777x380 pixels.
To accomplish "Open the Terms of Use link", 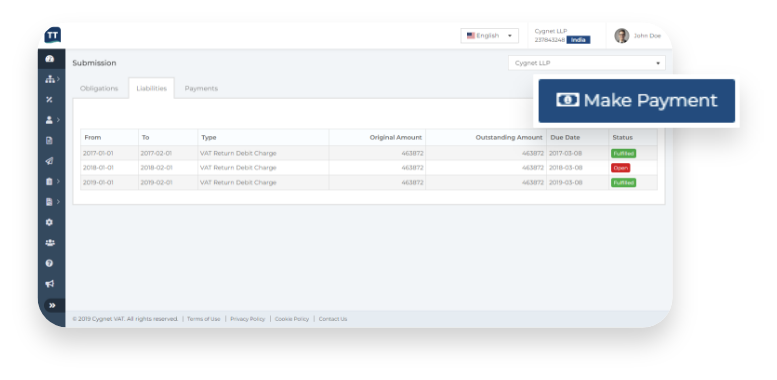I will click(204, 319).
